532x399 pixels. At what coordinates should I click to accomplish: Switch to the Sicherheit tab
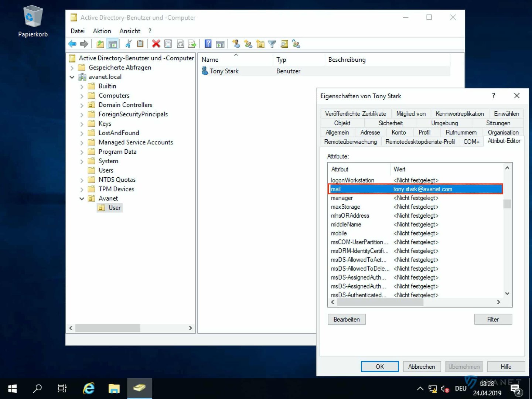click(391, 123)
